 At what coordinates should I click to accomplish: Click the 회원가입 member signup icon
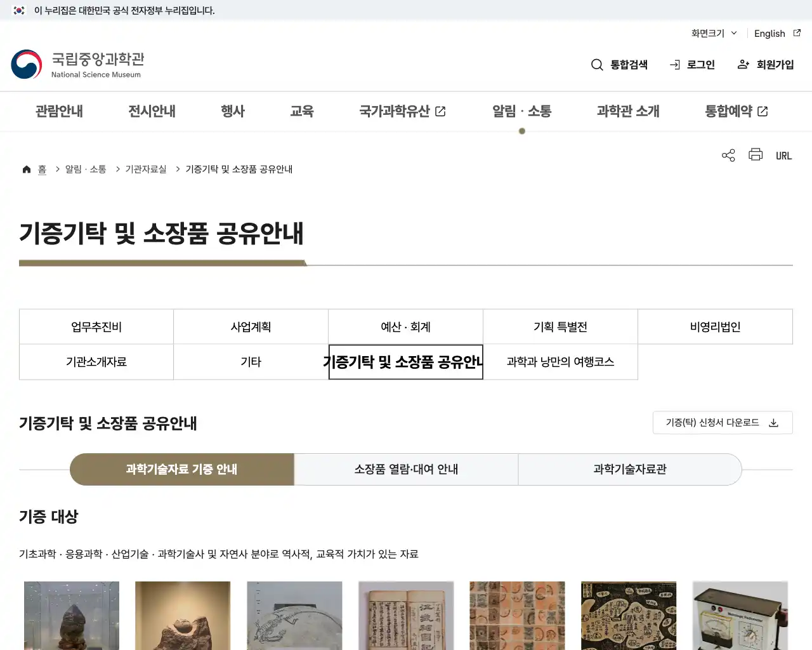coord(742,64)
